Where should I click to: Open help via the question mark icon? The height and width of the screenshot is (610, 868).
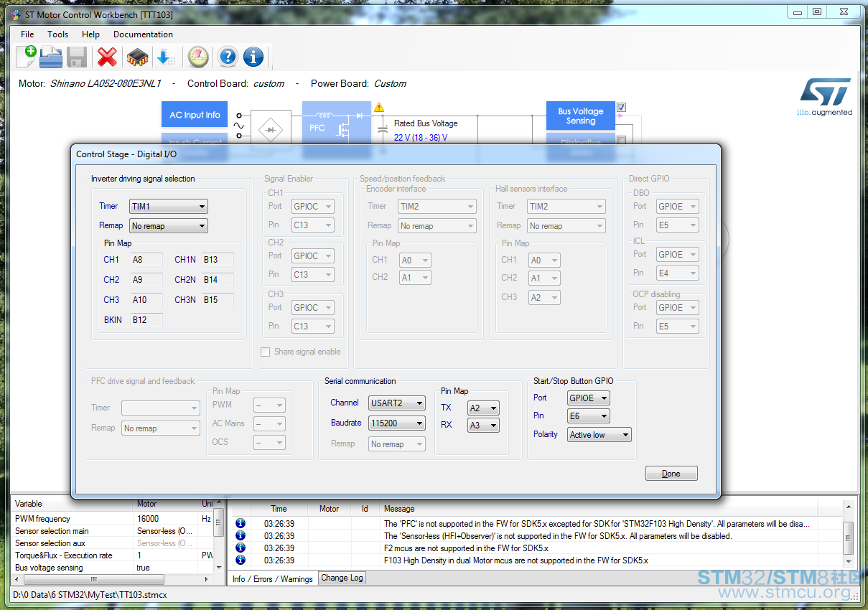[x=228, y=57]
